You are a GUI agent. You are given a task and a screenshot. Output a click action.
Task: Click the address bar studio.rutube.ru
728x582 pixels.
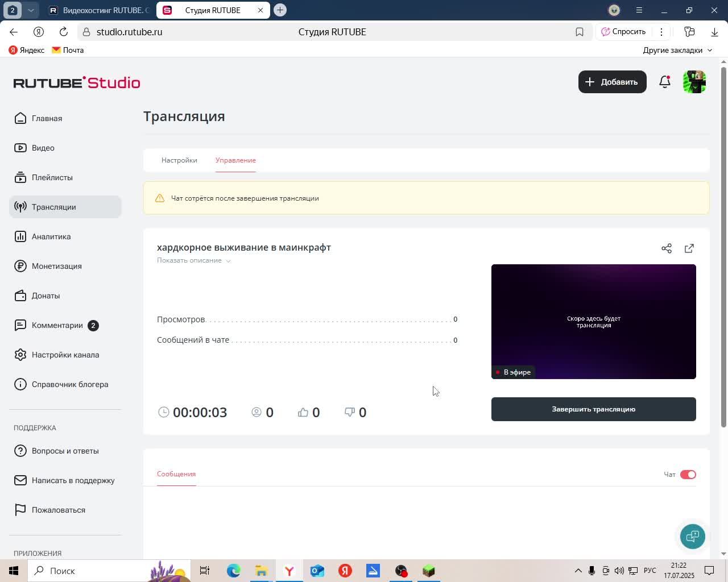[129, 32]
